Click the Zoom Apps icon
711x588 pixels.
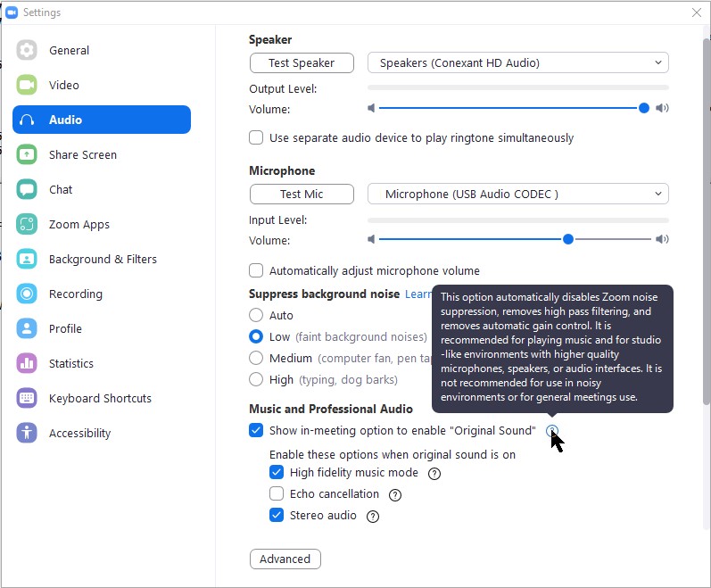pyautogui.click(x=27, y=224)
